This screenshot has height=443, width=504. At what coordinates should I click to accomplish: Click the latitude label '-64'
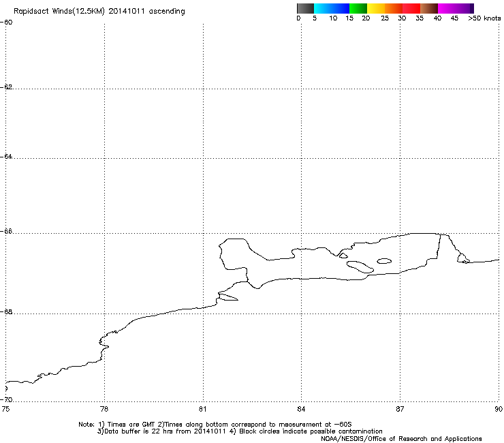click(6, 156)
